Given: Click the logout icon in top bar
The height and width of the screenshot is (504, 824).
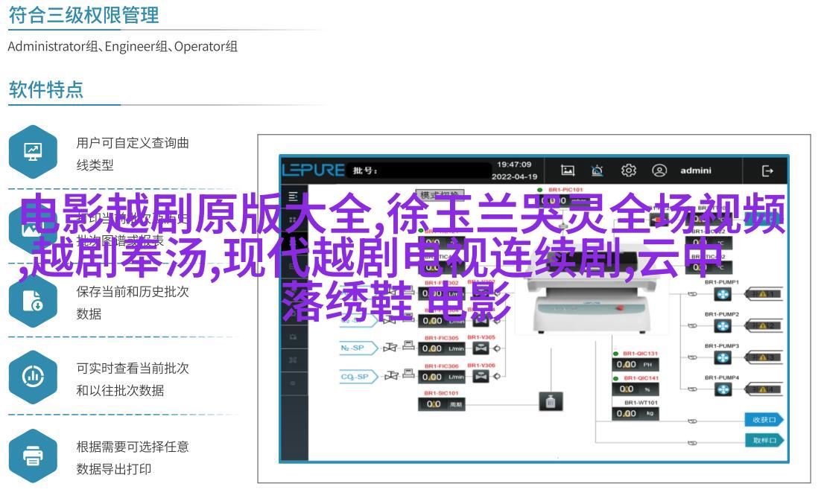Looking at the screenshot, I should coord(767,170).
